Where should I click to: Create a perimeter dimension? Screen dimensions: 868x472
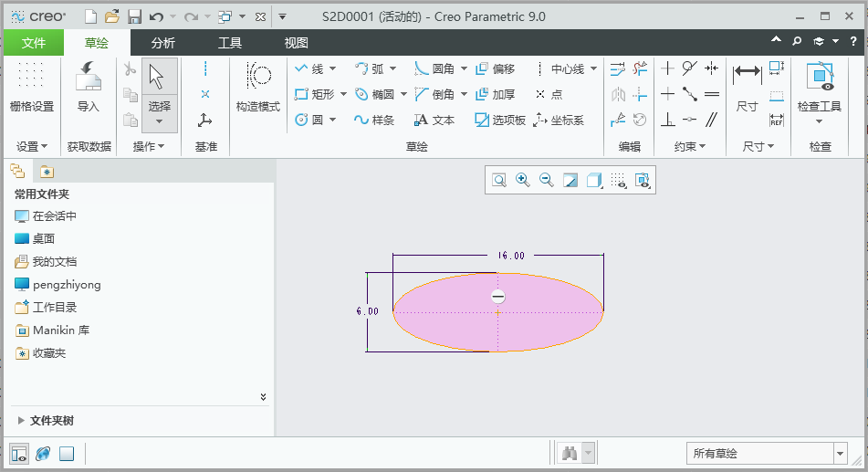(777, 68)
